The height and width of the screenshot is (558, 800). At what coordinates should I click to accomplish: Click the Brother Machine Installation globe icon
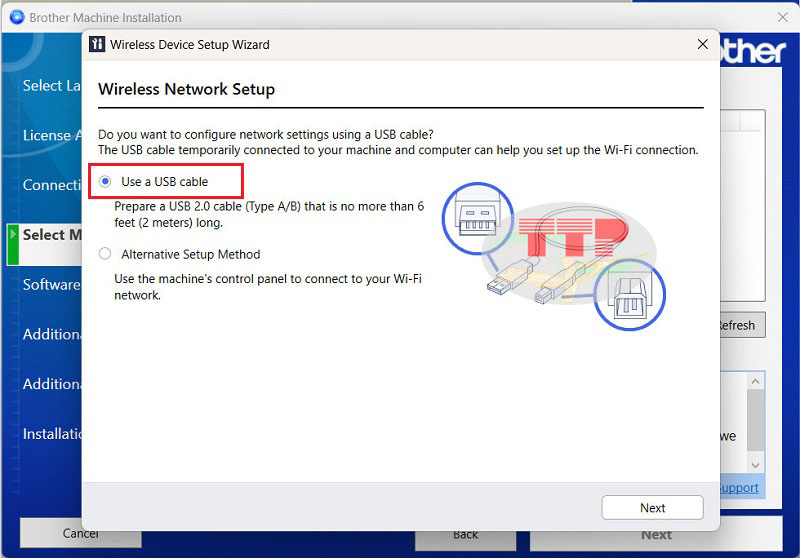pyautogui.click(x=17, y=17)
